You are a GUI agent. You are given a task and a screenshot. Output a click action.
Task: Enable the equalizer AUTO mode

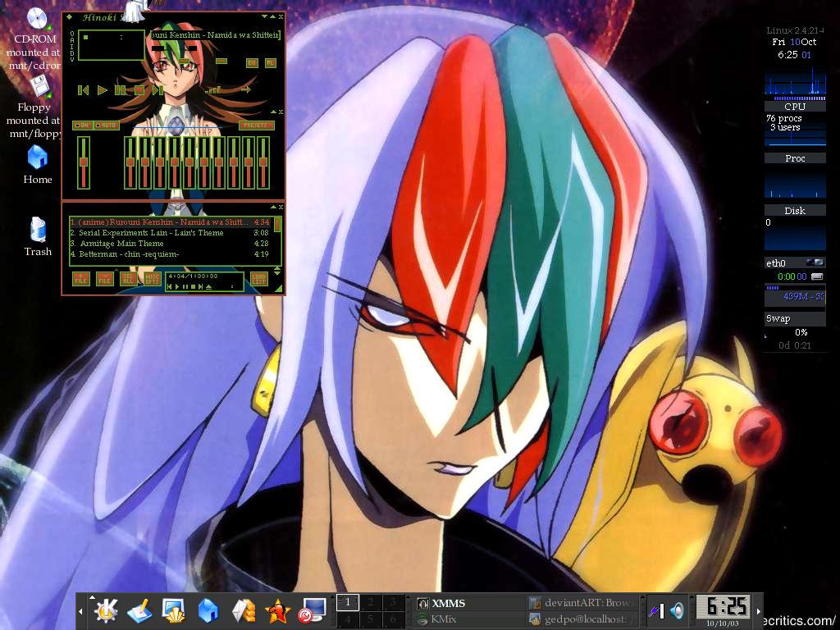pos(106,125)
